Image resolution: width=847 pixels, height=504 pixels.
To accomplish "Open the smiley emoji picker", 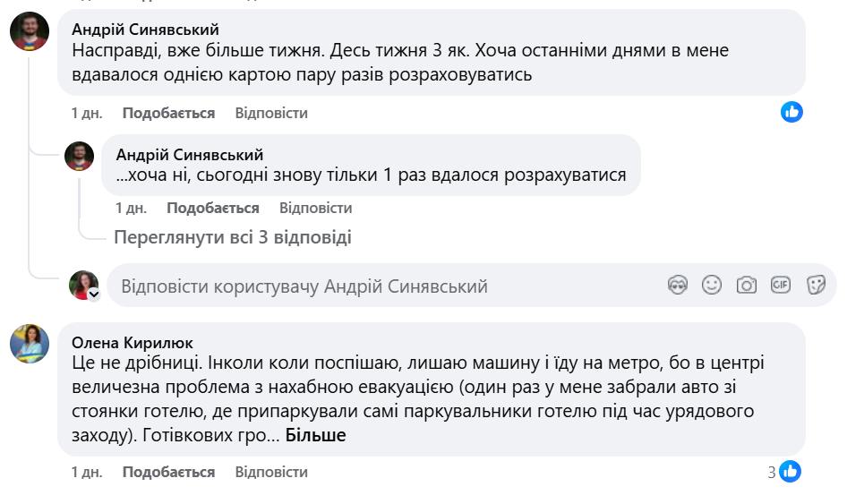I will pos(712,285).
